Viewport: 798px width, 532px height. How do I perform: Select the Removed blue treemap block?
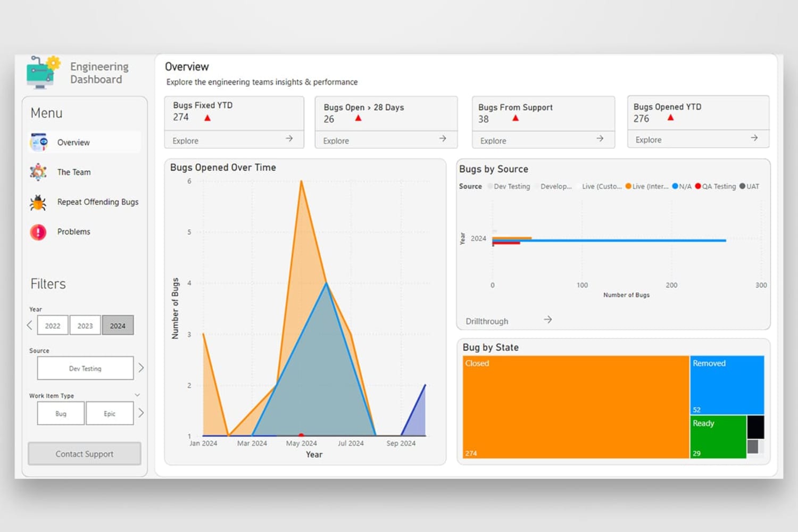[727, 385]
